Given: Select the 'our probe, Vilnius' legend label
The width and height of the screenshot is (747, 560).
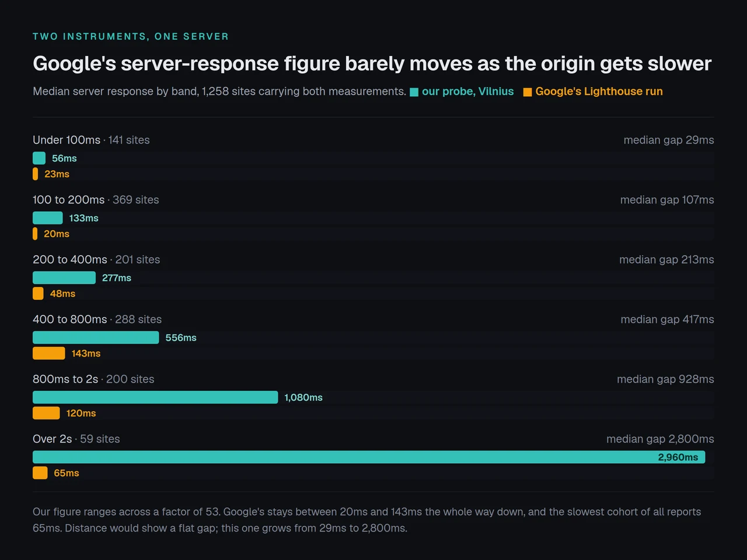Looking at the screenshot, I should tap(468, 92).
